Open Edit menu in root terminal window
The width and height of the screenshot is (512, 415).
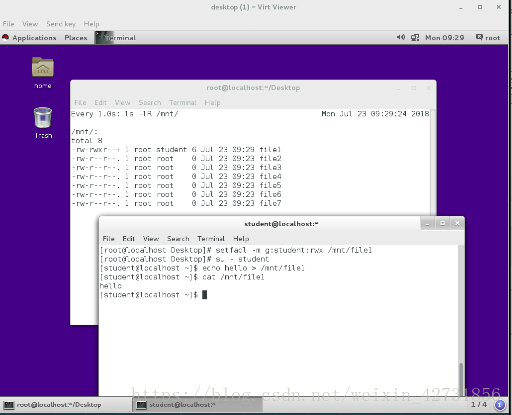[100, 102]
